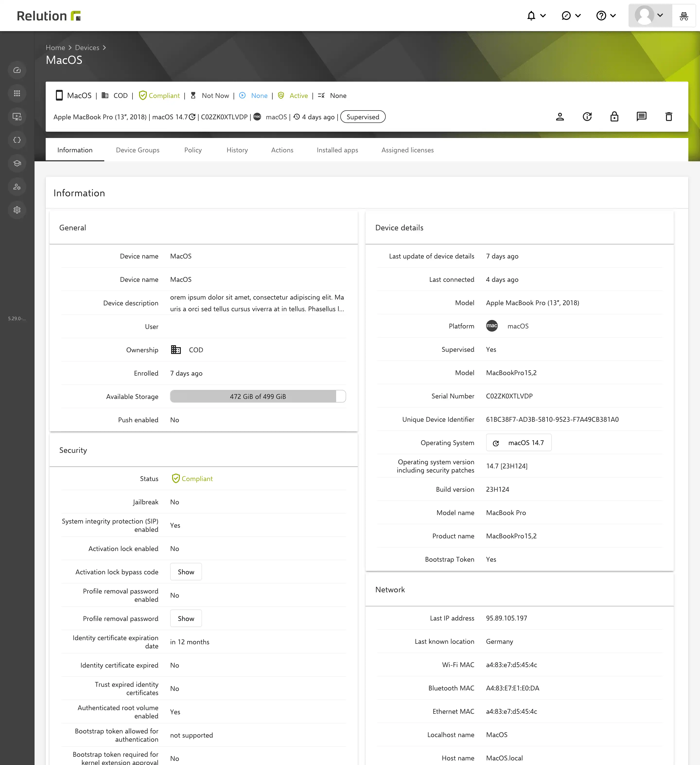Image resolution: width=700 pixels, height=765 pixels.
Task: Open the settings gear icon in sidebar
Action: [17, 210]
